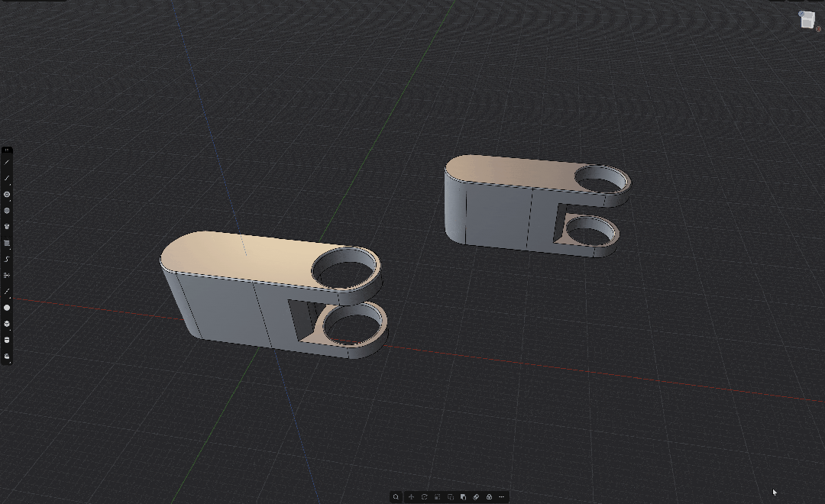Click the blue Z axis knob on view cube

point(802,15)
